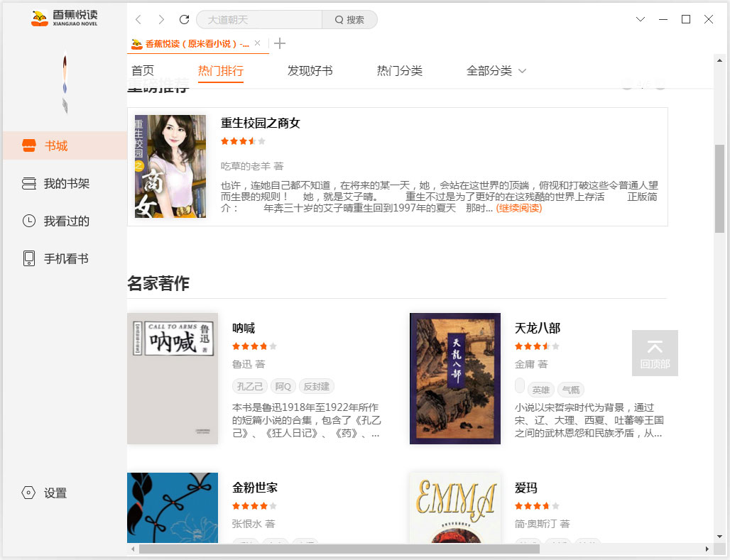Click author 金庸 著
Screen dimensions: 730x560
531,364
